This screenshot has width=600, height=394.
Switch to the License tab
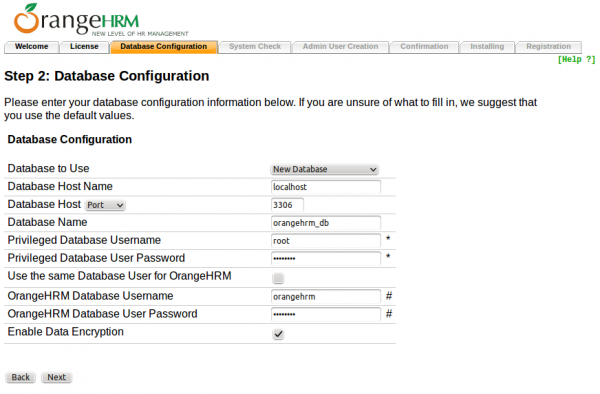click(84, 47)
